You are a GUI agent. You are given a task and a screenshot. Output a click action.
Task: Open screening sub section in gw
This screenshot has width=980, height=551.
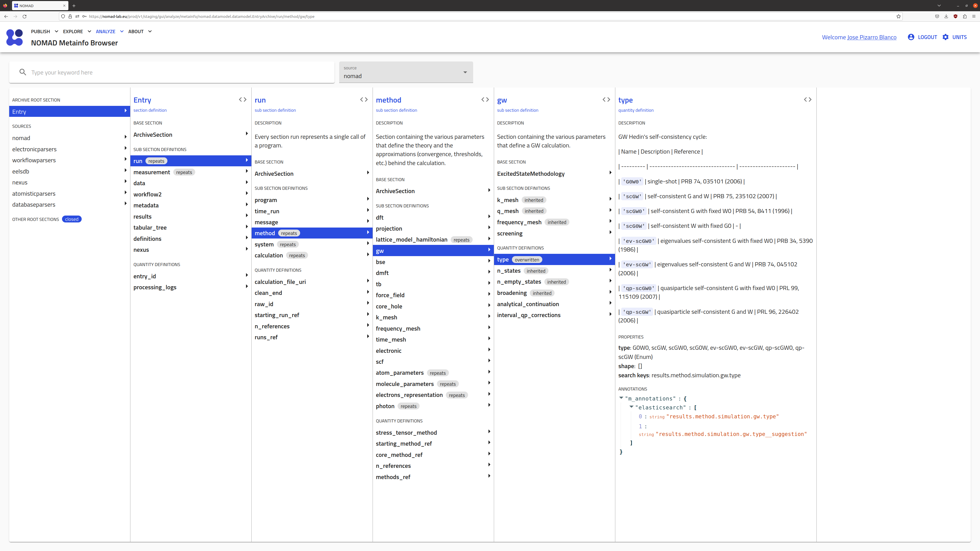[554, 233]
